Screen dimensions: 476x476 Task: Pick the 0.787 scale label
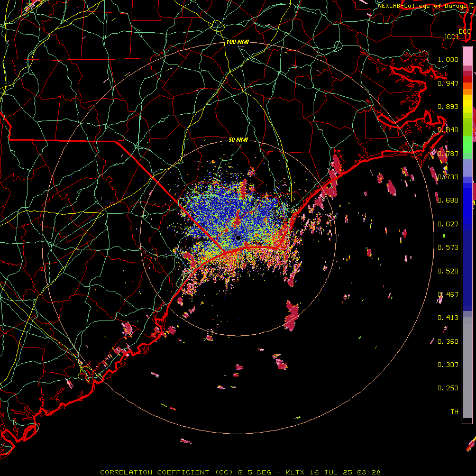click(x=448, y=153)
